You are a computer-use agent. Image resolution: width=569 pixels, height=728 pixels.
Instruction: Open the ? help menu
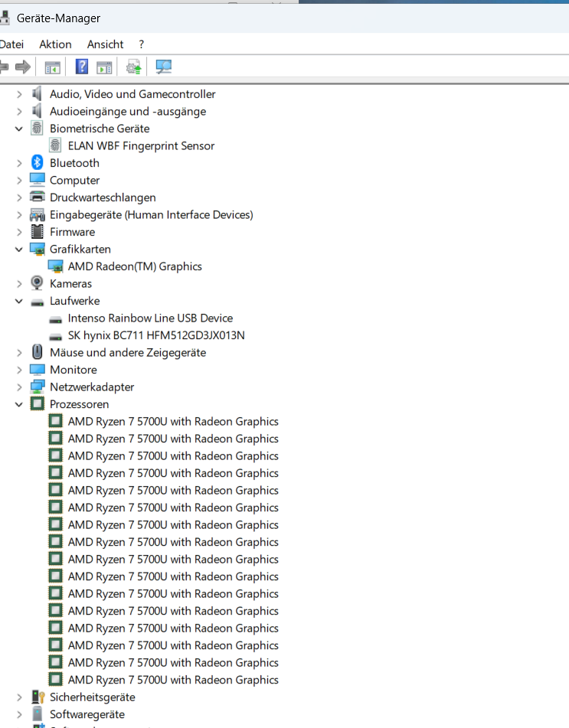tap(141, 44)
